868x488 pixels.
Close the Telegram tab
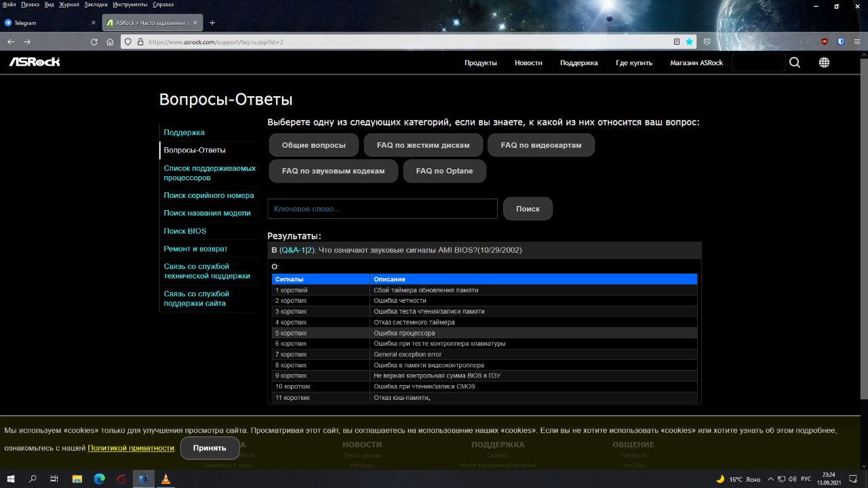(x=94, y=23)
